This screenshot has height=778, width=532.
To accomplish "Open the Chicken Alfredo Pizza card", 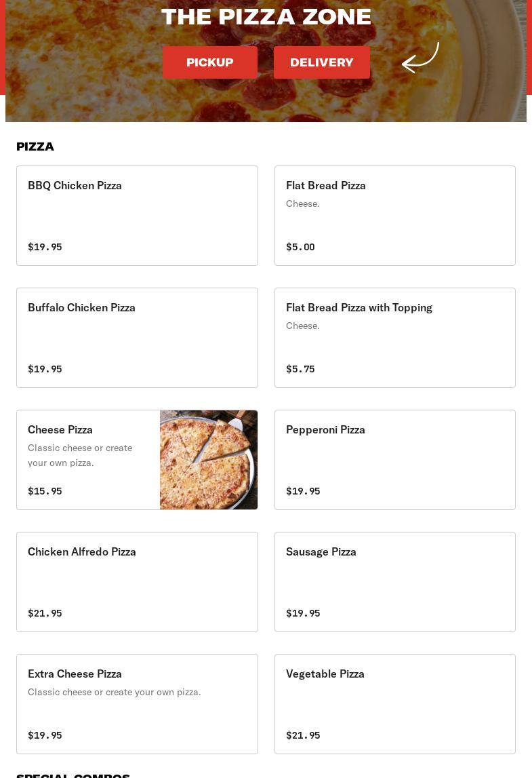I will pyautogui.click(x=137, y=582).
